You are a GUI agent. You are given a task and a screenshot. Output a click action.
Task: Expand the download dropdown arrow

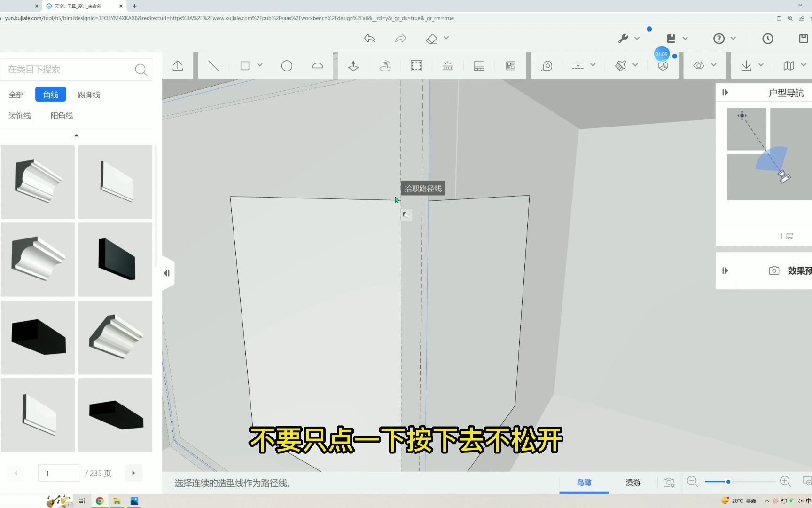(761, 65)
